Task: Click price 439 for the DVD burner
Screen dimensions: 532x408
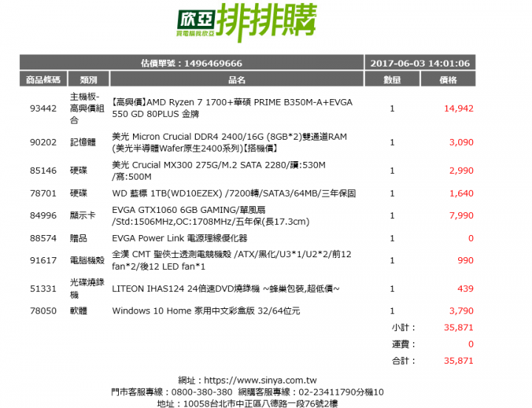Action: [x=465, y=288]
